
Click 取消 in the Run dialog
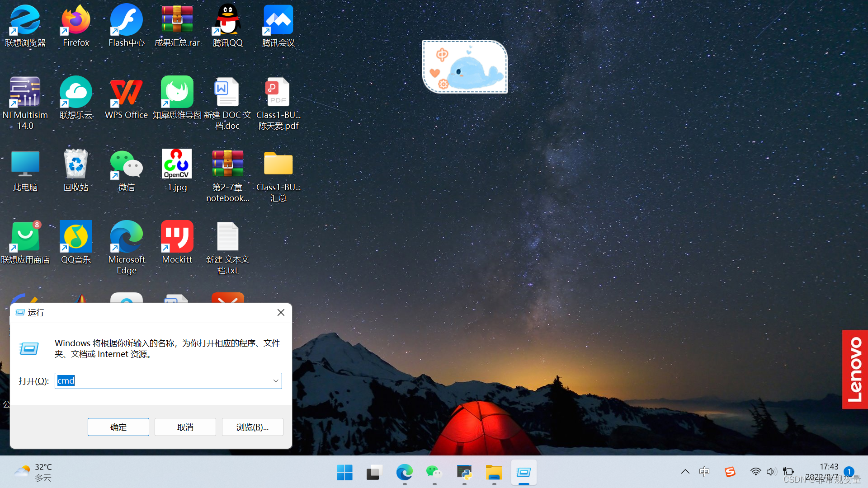pos(185,427)
